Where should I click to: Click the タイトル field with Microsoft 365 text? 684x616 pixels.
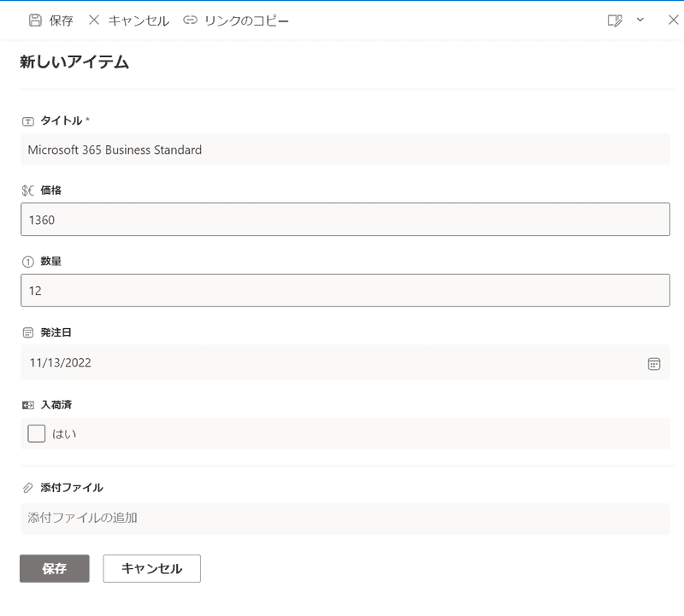[x=345, y=150]
